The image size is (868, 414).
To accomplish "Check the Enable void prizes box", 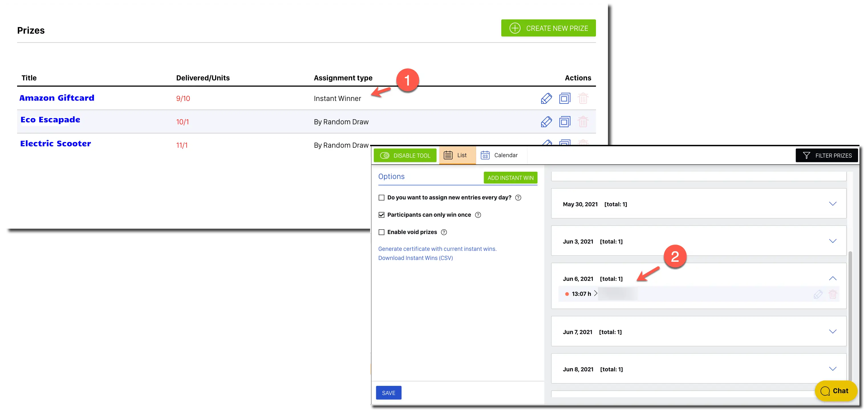I will click(382, 232).
